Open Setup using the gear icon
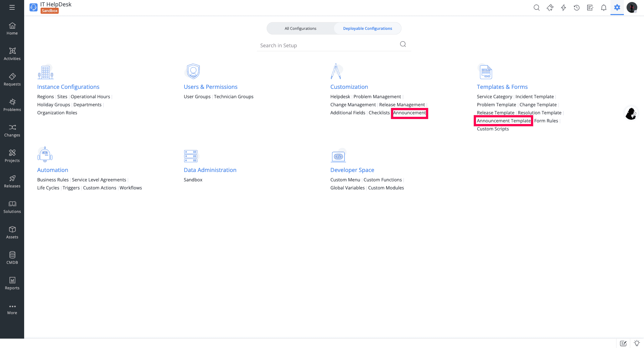 point(617,7)
